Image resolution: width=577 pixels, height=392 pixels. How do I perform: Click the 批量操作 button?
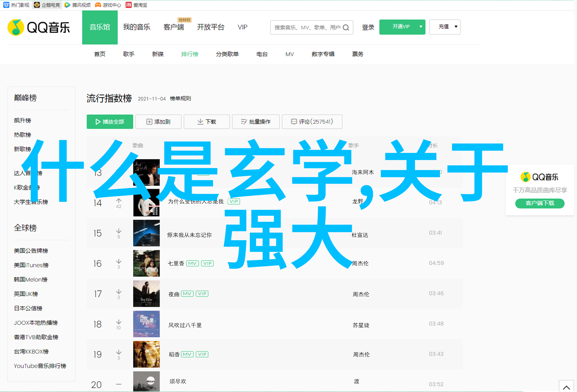(256, 122)
